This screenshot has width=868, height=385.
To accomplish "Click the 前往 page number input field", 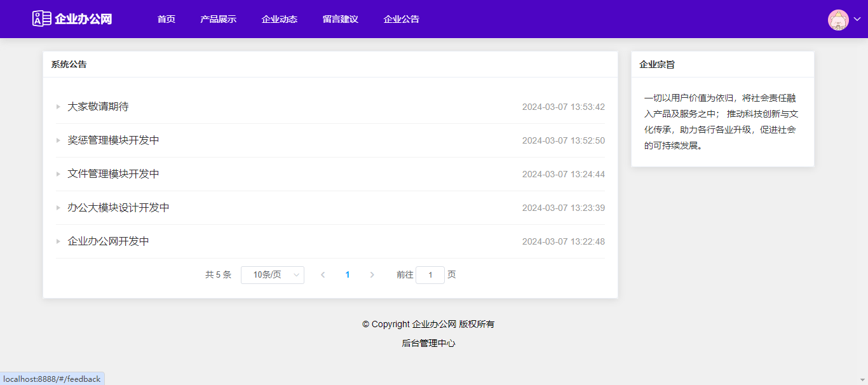I will coord(430,275).
